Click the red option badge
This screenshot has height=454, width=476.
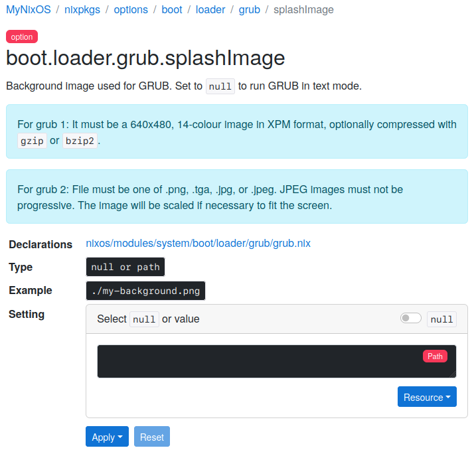(x=22, y=37)
